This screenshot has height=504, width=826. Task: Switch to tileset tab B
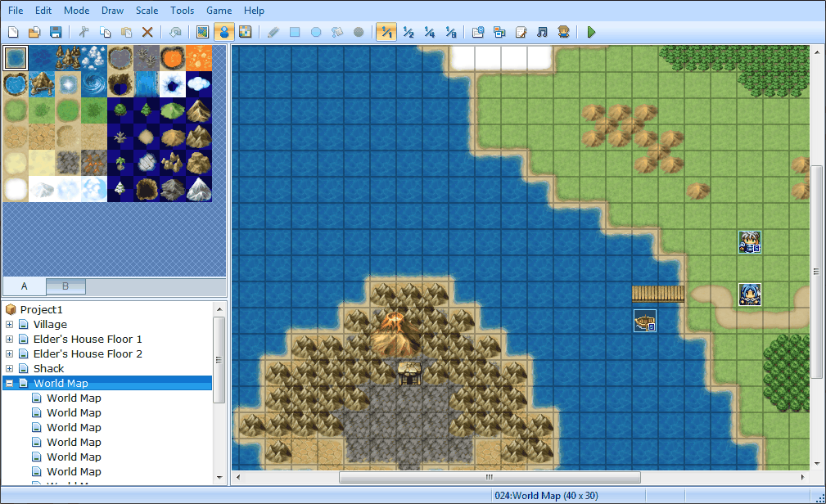[65, 286]
